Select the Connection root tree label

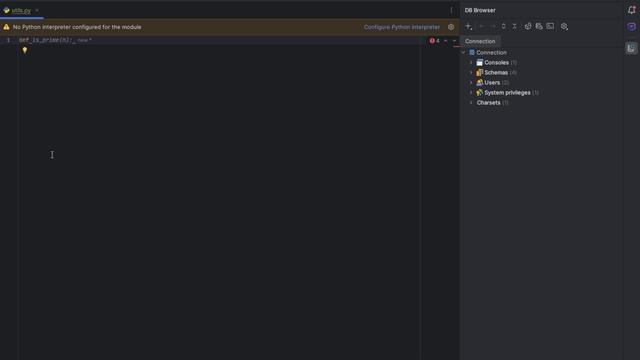491,53
